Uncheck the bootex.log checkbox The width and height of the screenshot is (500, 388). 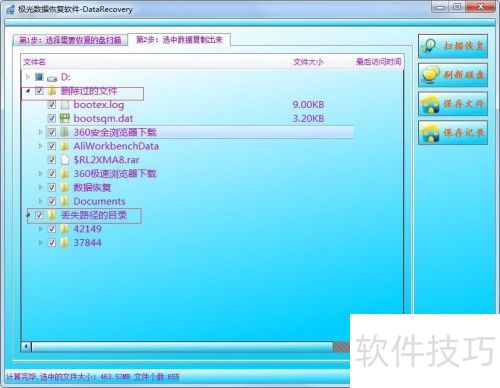pyautogui.click(x=52, y=105)
